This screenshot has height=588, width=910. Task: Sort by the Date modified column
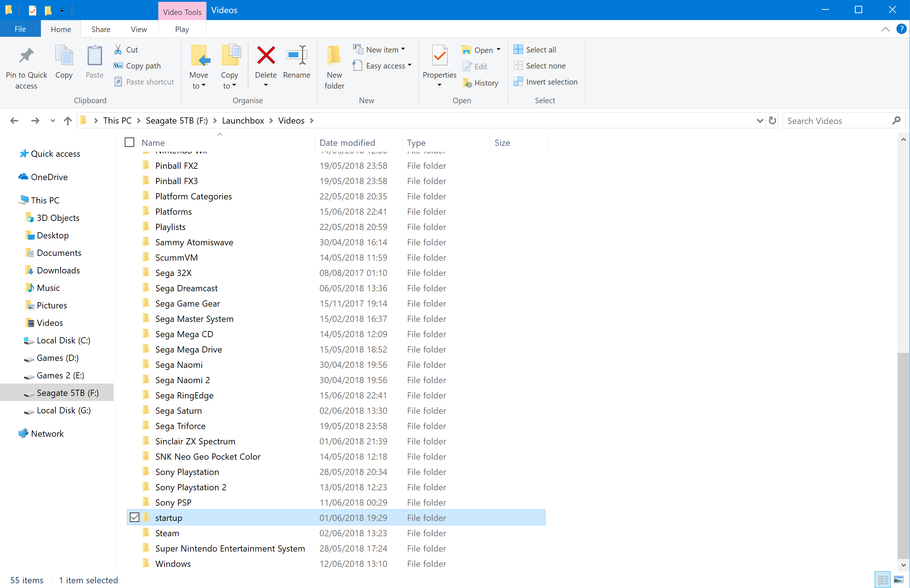coord(358,143)
